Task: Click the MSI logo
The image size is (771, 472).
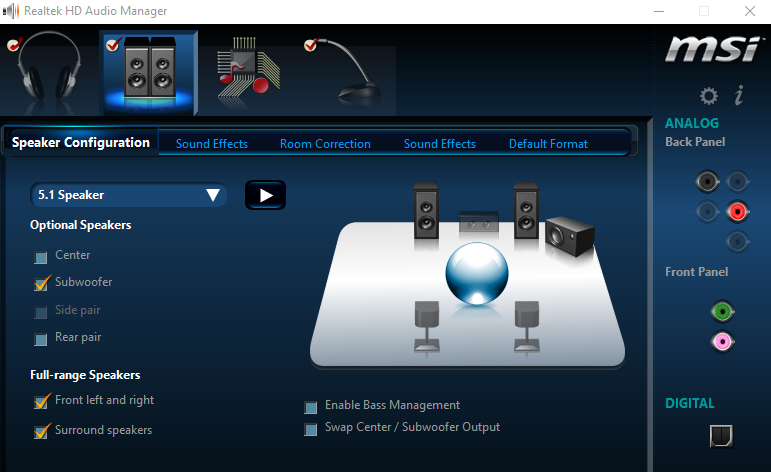Action: [x=714, y=49]
